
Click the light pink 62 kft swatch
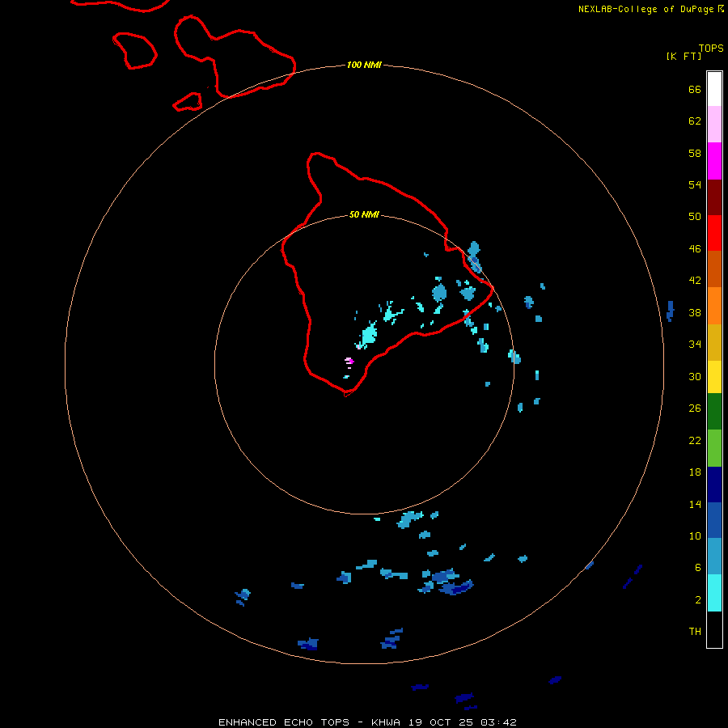[714, 125]
